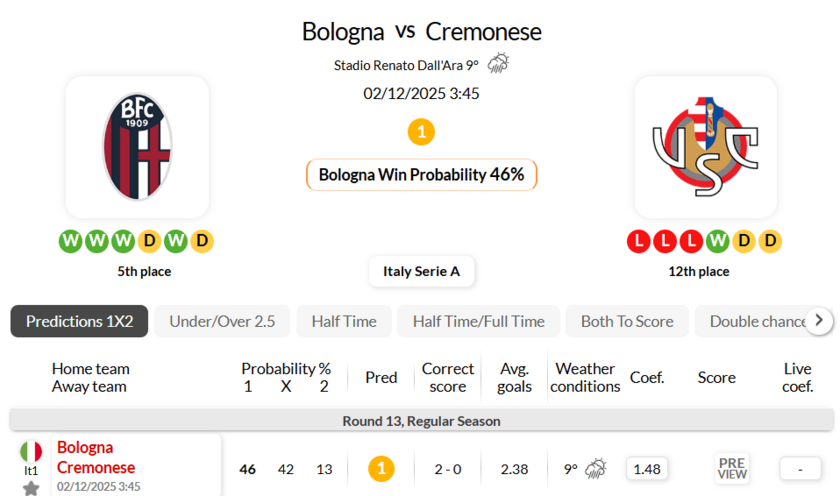
Task: Click the orange Pred circle in the match row
Action: pyautogui.click(x=381, y=468)
